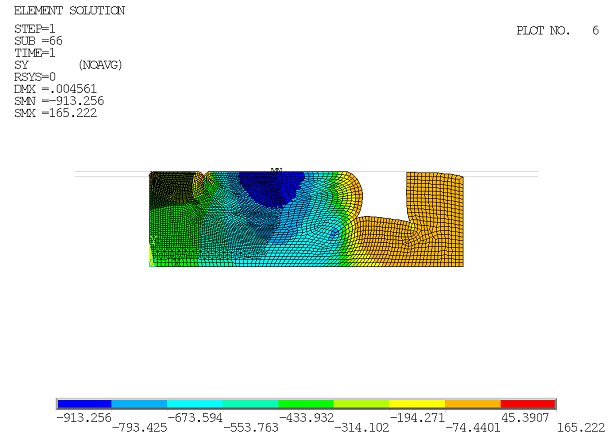This screenshot has width=615, height=443.
Task: Click the legend value -913.256
Action: (84, 418)
